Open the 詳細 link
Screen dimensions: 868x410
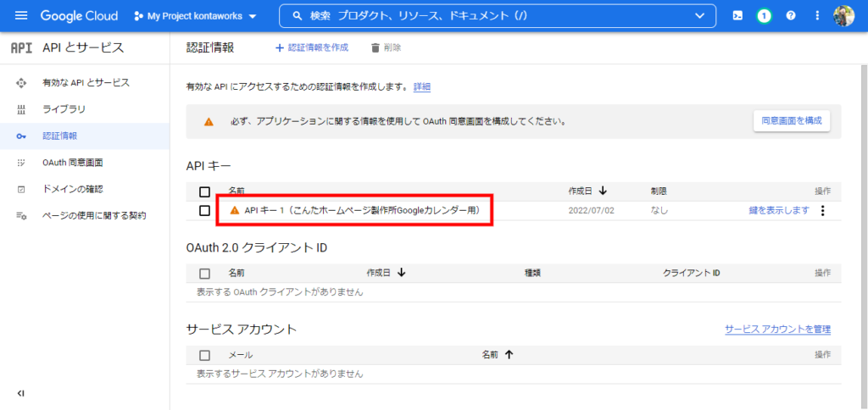pos(422,87)
